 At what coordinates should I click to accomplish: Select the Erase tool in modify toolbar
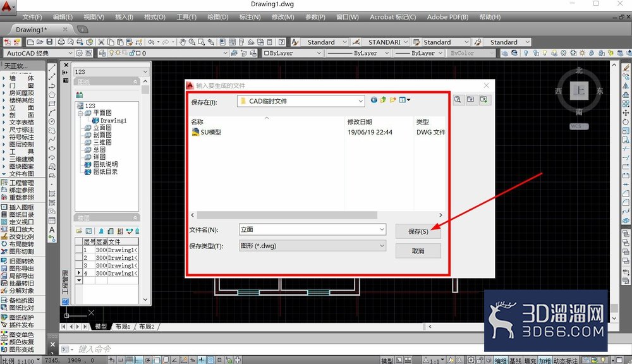[626, 68]
